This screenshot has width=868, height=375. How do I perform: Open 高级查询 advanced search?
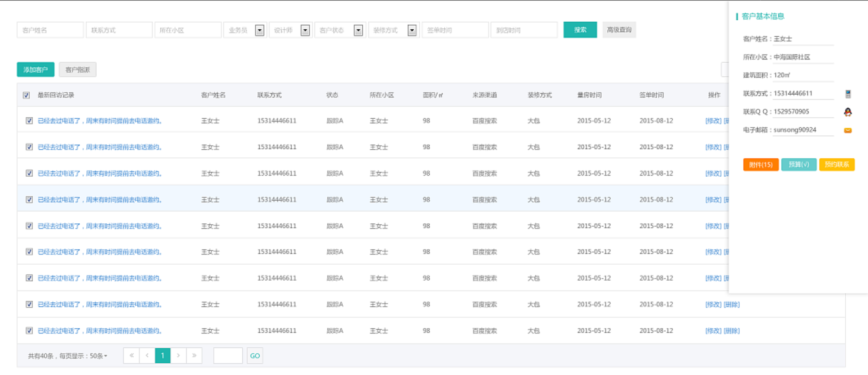tap(619, 30)
